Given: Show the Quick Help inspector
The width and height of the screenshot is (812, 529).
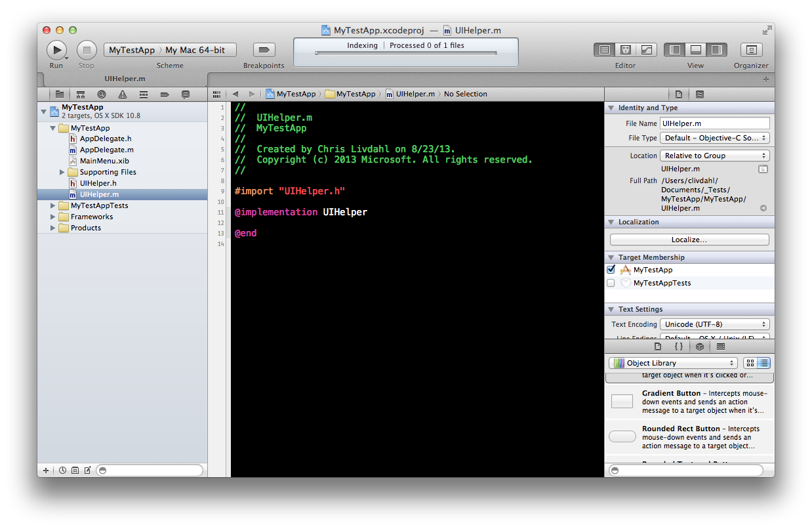Looking at the screenshot, I should click(x=700, y=94).
